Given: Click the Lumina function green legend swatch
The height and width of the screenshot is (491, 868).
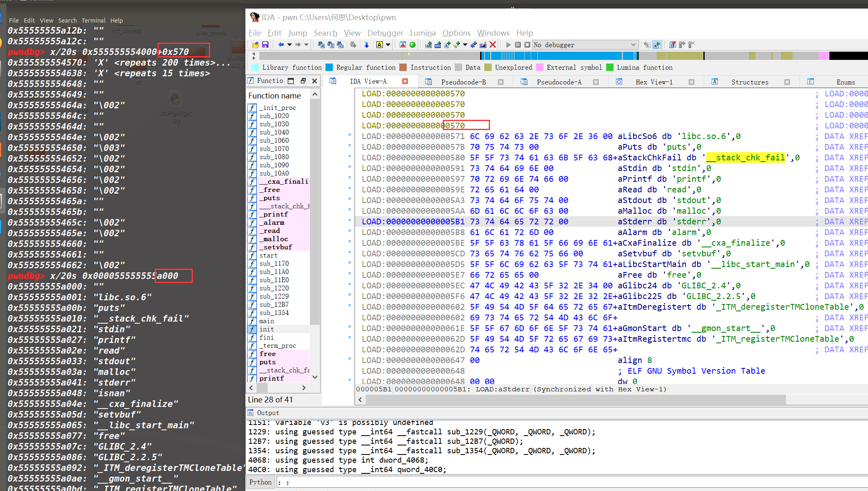Looking at the screenshot, I should coord(610,67).
